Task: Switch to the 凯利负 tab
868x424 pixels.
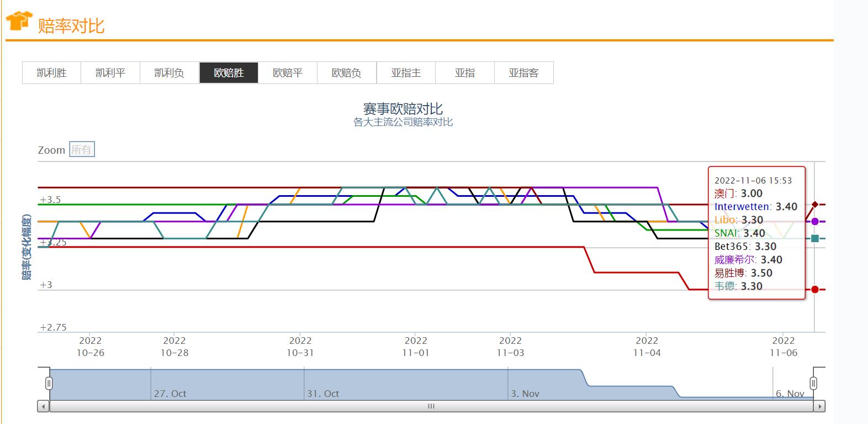Action: click(170, 72)
